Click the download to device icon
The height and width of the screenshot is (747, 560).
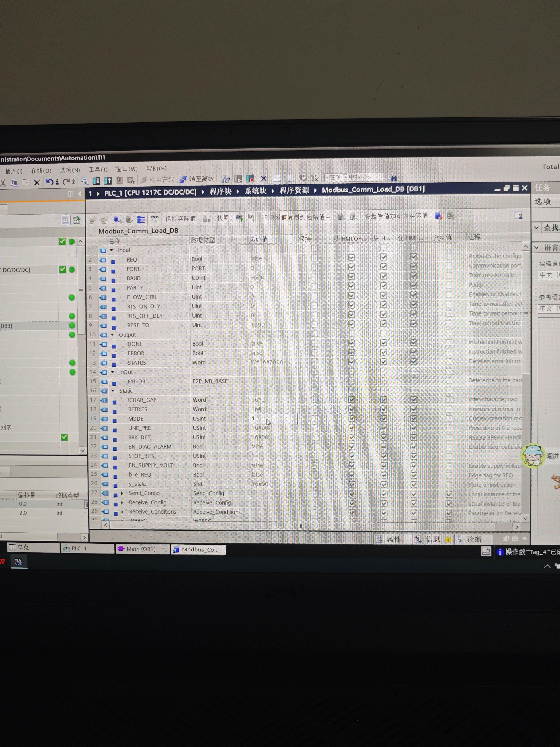point(96,181)
